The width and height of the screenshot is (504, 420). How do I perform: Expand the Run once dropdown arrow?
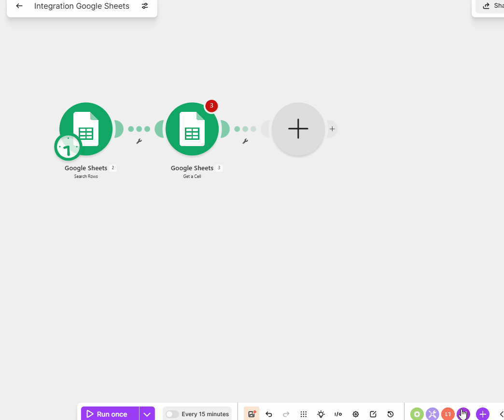pyautogui.click(x=147, y=414)
